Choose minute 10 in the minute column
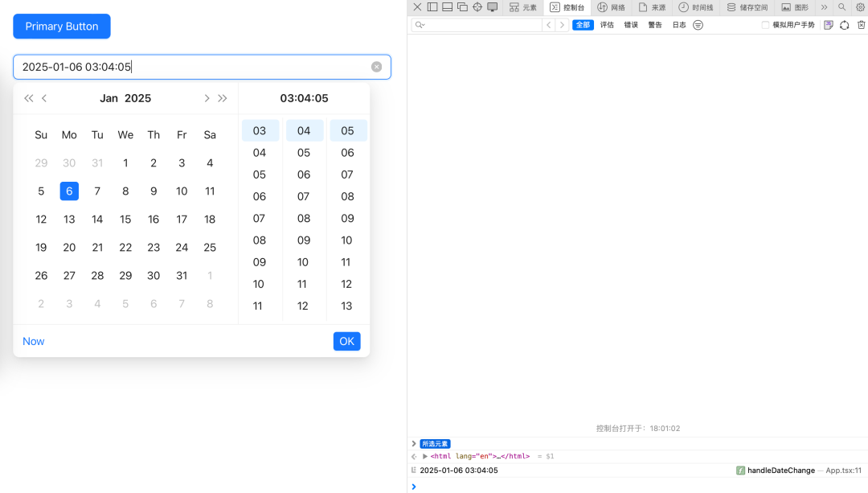 [x=303, y=262]
